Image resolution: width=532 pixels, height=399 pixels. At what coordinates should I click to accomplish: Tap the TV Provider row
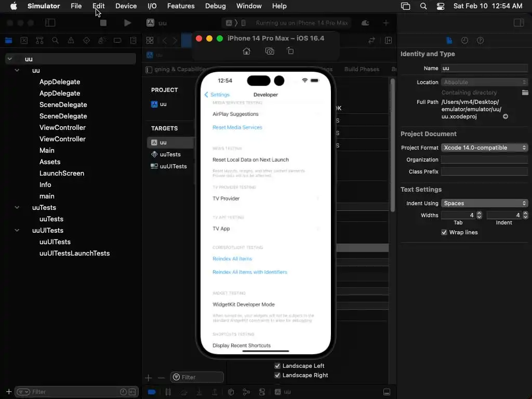click(265, 198)
